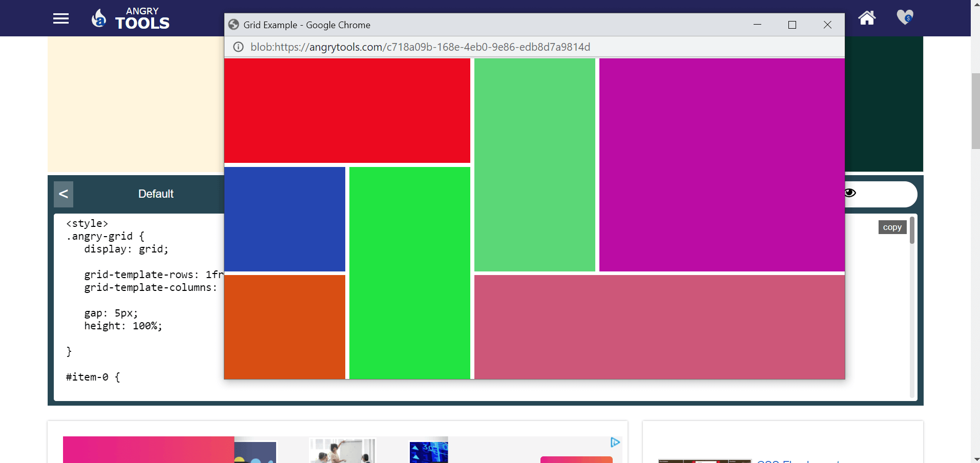Click the '<style>' code line
The height and width of the screenshot is (463, 980).
(87, 223)
